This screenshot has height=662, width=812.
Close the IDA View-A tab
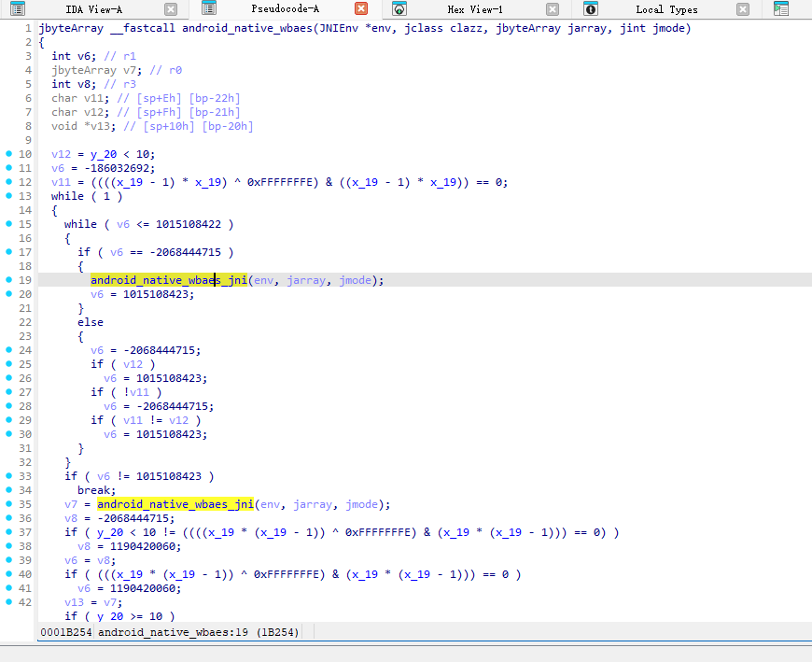click(x=171, y=9)
